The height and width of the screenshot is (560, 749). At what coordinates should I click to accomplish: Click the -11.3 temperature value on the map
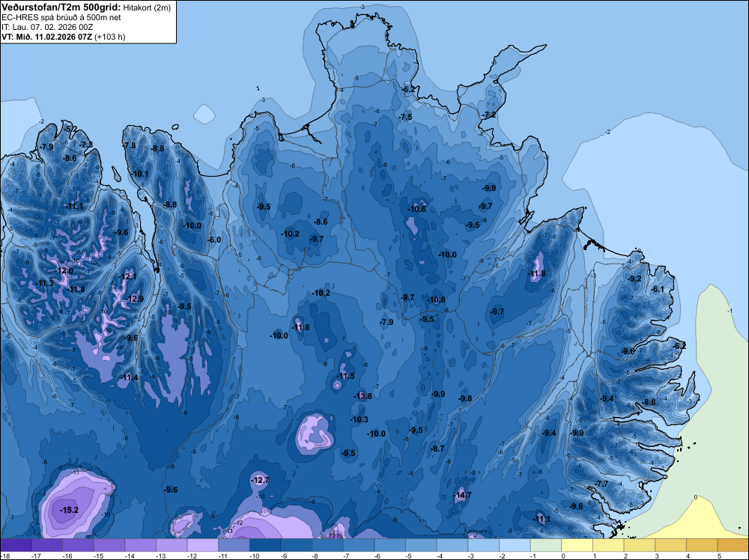pos(44,283)
